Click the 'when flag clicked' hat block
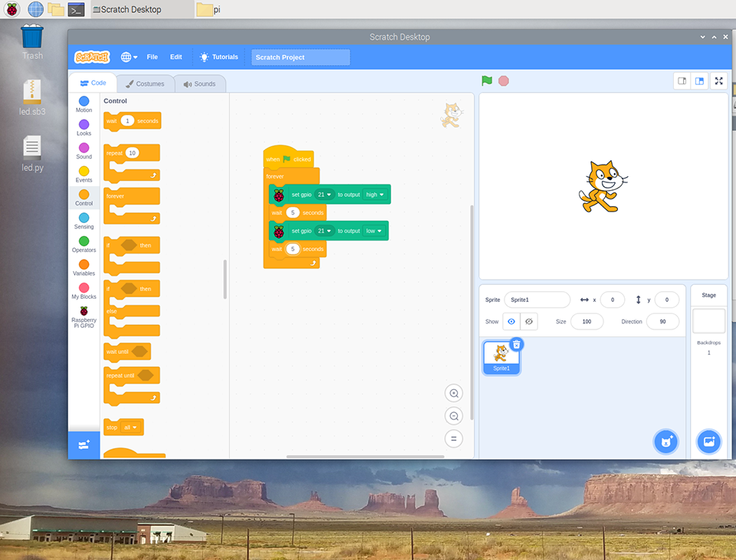736x560 pixels. [288, 158]
